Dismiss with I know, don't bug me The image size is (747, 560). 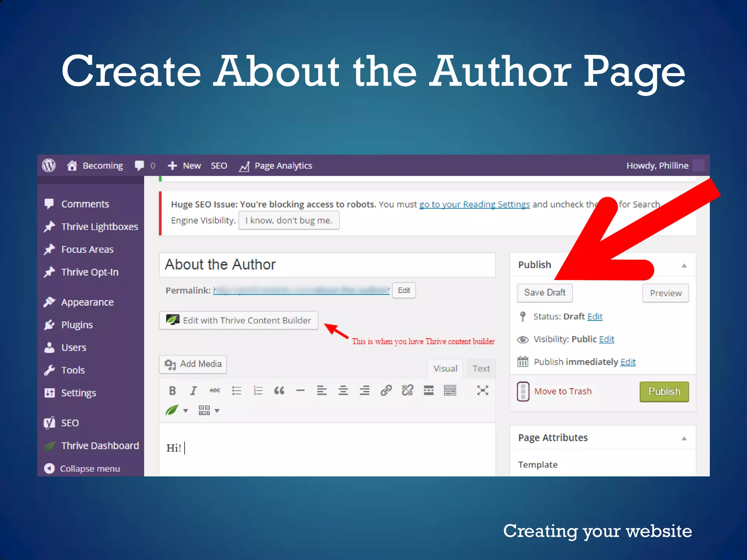point(289,220)
